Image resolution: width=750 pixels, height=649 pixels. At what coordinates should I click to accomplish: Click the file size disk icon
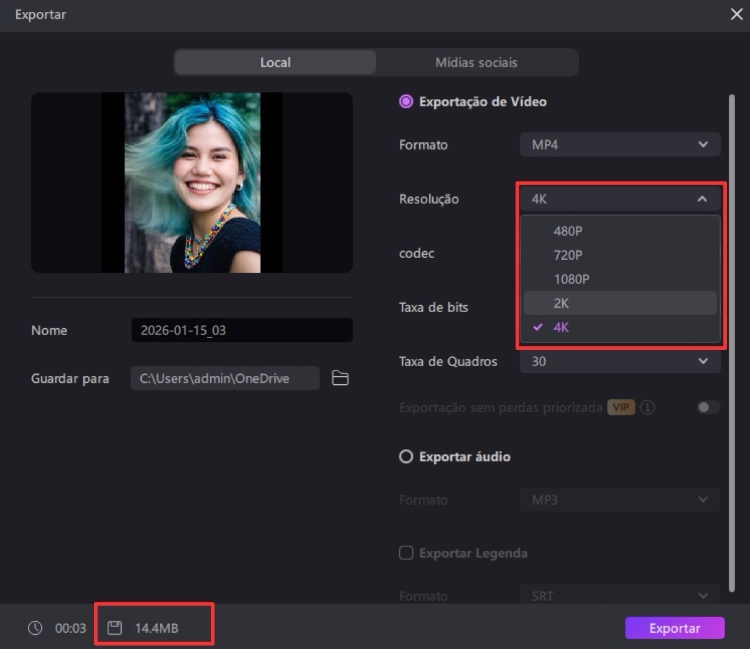(x=114, y=628)
